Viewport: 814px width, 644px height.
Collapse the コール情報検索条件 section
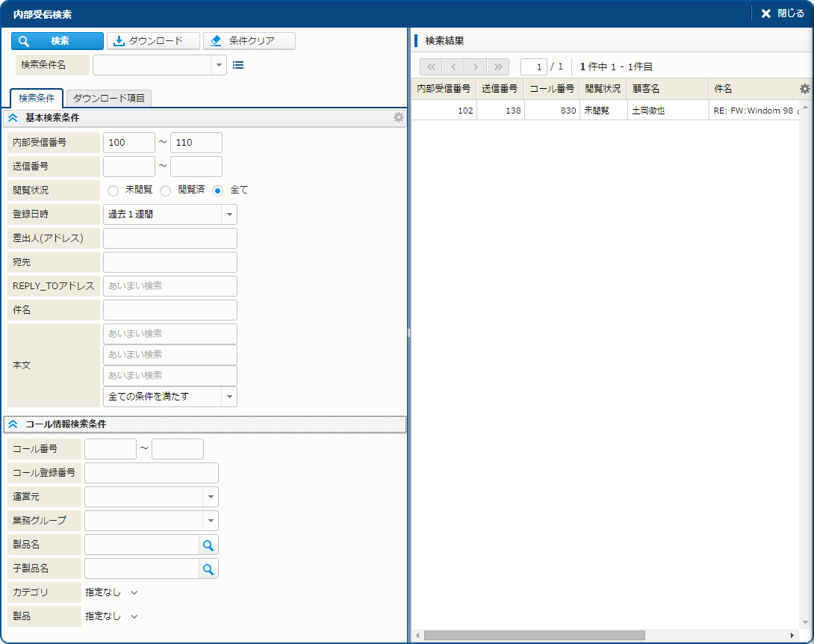[x=13, y=424]
